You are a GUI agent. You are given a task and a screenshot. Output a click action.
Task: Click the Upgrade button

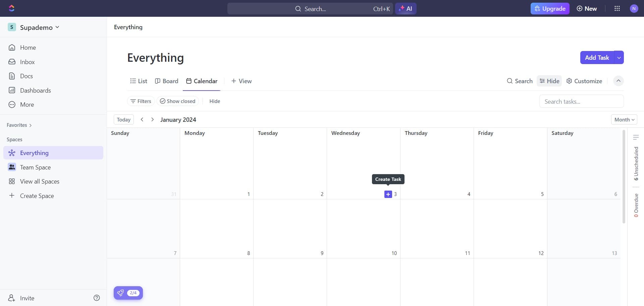pyautogui.click(x=550, y=8)
